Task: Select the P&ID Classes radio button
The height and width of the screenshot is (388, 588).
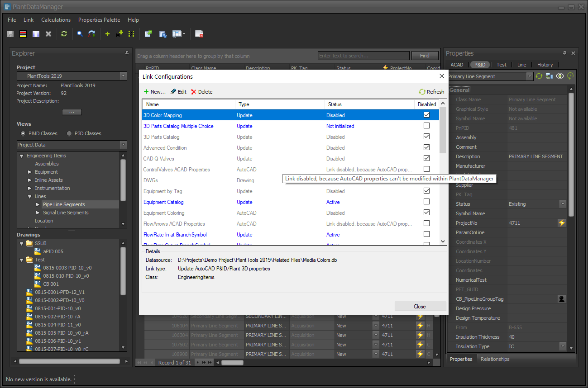Action: pos(23,133)
